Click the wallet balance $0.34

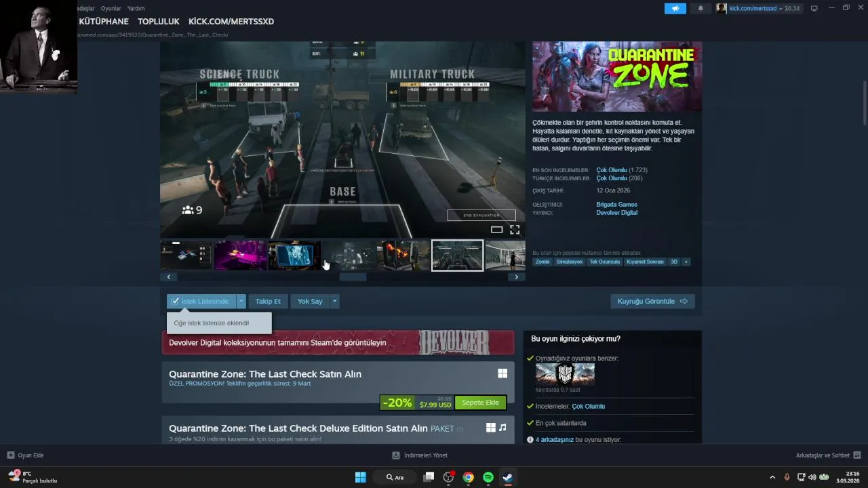point(792,8)
